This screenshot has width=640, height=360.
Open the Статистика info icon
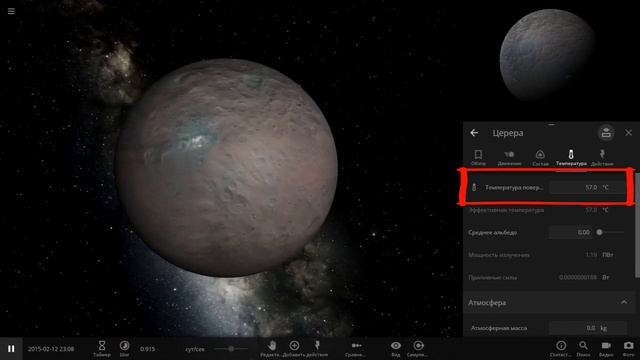(x=561, y=349)
